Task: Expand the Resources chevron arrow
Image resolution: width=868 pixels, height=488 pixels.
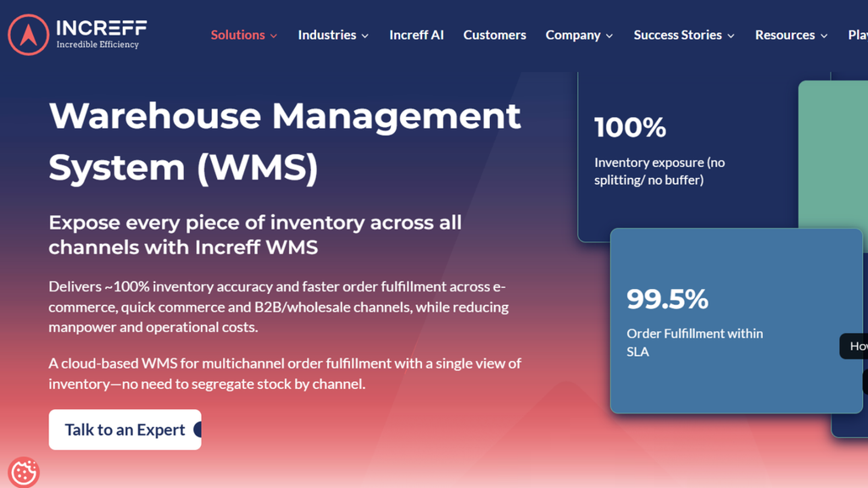Action: pos(824,36)
